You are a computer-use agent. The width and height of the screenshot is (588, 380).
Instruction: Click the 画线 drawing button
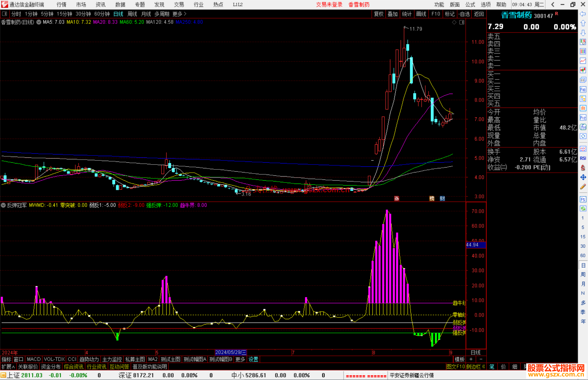click(x=421, y=14)
